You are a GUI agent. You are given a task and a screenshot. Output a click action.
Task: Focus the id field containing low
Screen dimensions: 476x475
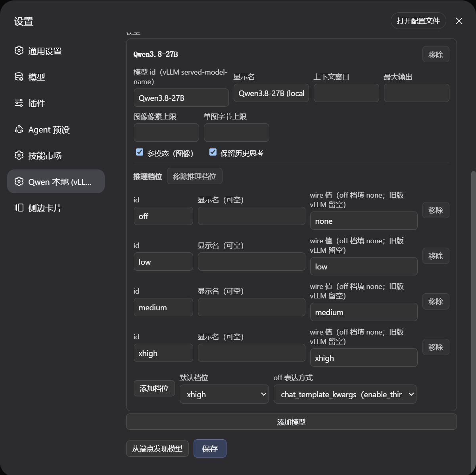(163, 262)
